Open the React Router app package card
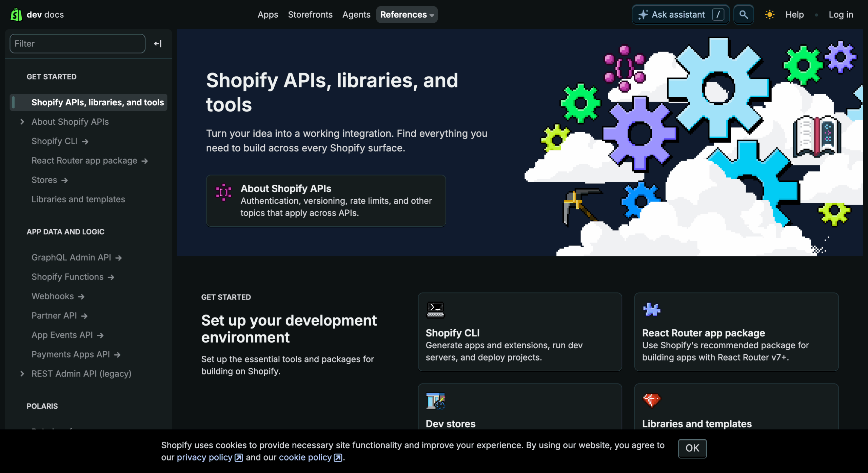Image resolution: width=868 pixels, height=473 pixels. coord(736,332)
